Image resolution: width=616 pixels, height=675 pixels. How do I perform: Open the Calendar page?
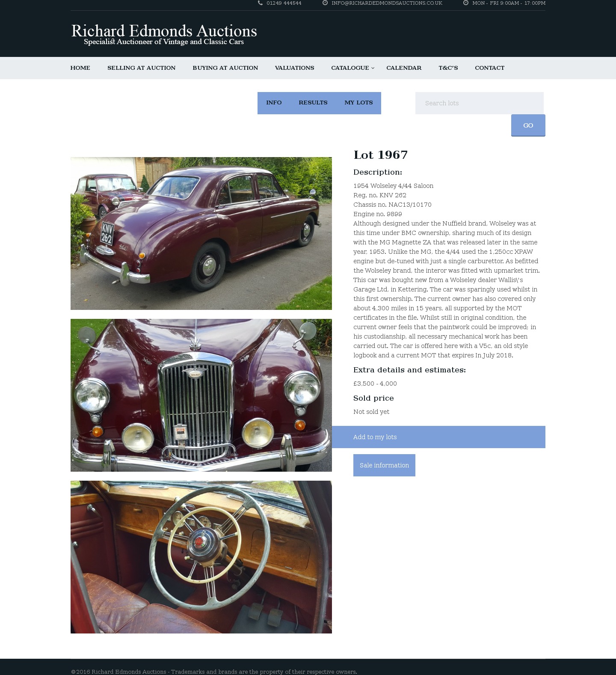(404, 68)
